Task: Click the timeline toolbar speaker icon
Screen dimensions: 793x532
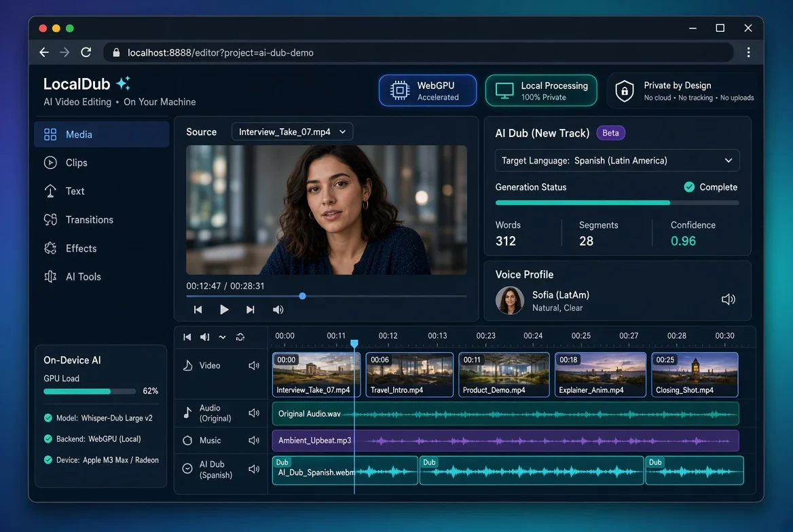Action: (x=205, y=337)
